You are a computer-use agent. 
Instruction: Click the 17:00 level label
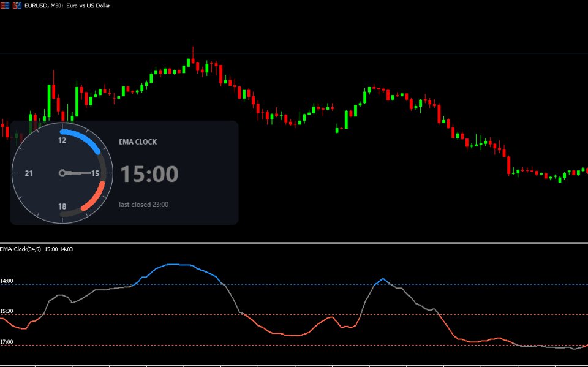click(x=7, y=342)
